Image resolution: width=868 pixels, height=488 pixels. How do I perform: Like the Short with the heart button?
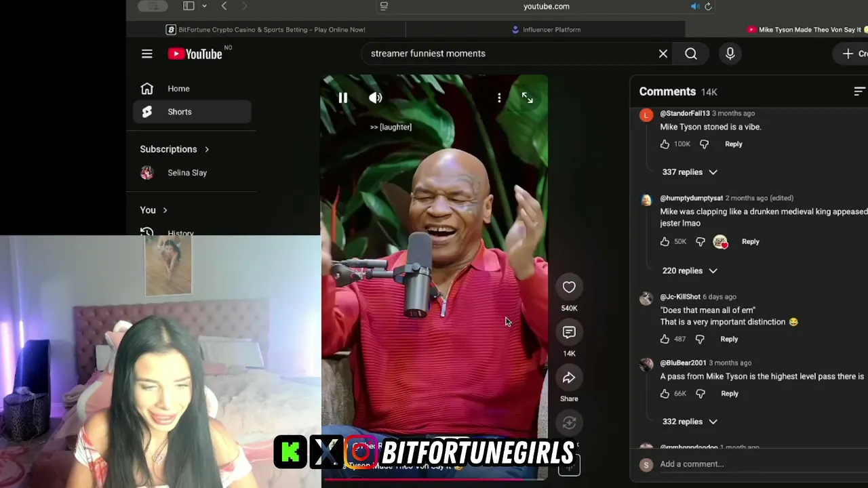(569, 287)
